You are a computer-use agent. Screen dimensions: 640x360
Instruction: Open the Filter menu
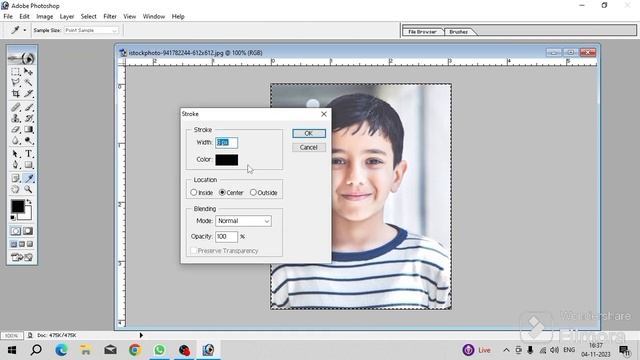tap(110, 16)
